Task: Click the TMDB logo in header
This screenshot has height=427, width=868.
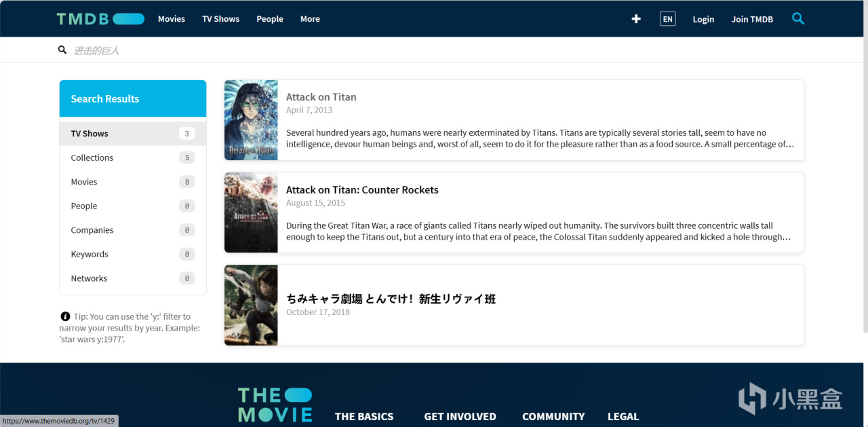Action: coord(100,19)
